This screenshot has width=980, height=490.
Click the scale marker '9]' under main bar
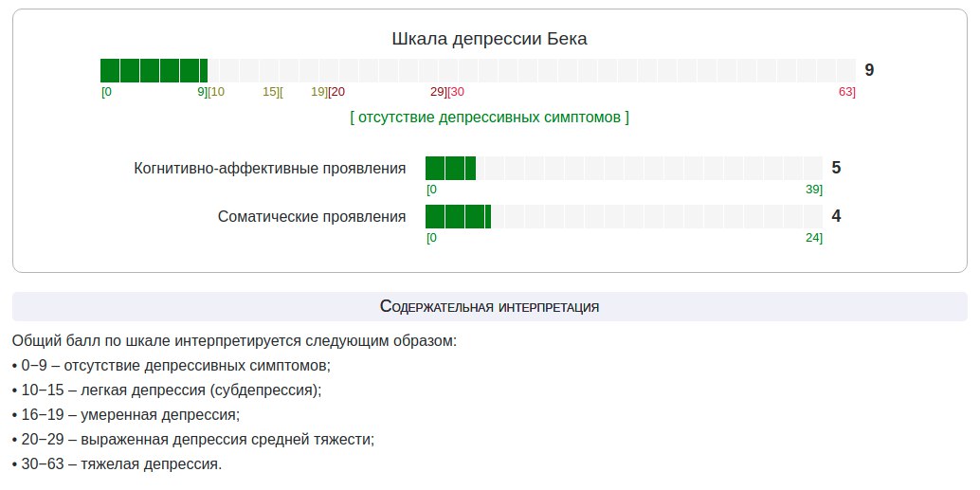pyautogui.click(x=202, y=92)
